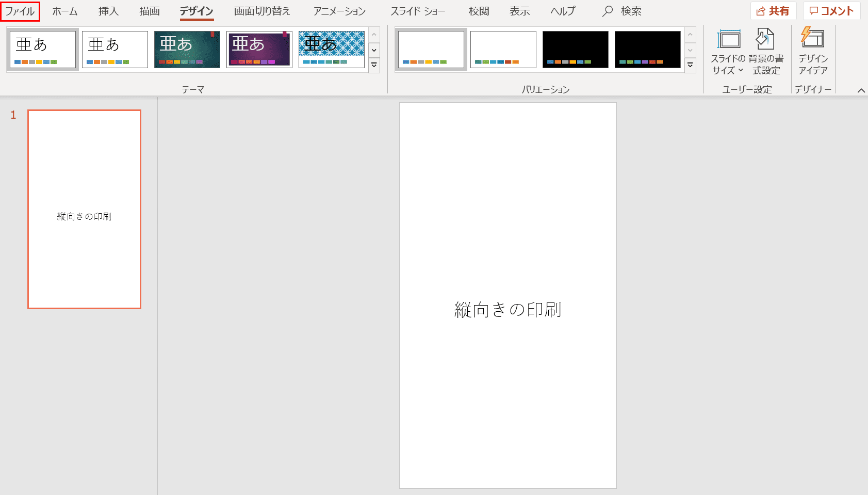Apply the first white Office theme
868x495 pixels.
(43, 50)
